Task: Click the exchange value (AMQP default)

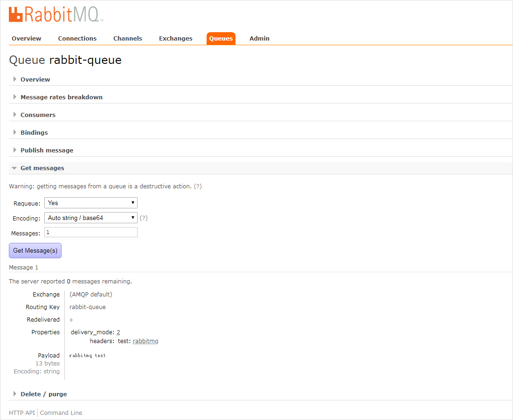Action: point(90,295)
